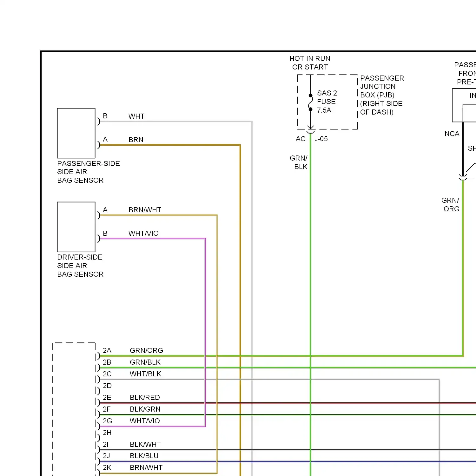Click the "2B" pin label
The height and width of the screenshot is (476, 476).
[107, 362]
